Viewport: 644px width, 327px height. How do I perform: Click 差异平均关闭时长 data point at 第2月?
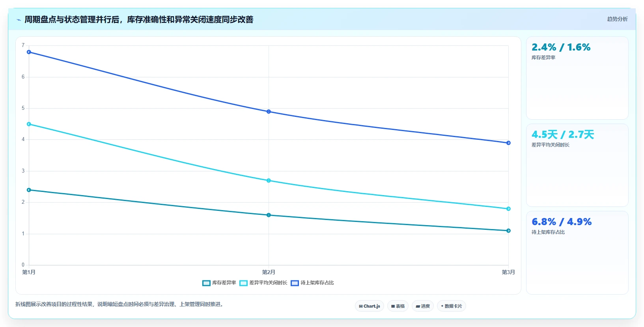click(x=269, y=180)
